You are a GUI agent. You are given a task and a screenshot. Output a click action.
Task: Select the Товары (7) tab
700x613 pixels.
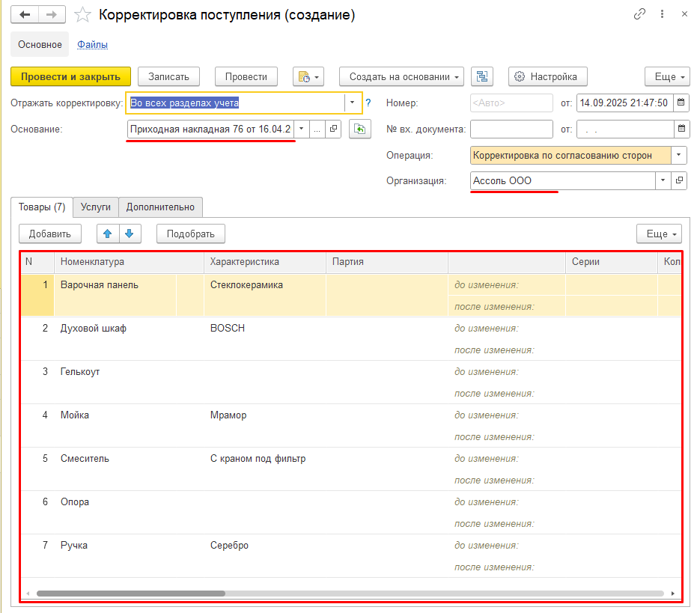point(41,207)
